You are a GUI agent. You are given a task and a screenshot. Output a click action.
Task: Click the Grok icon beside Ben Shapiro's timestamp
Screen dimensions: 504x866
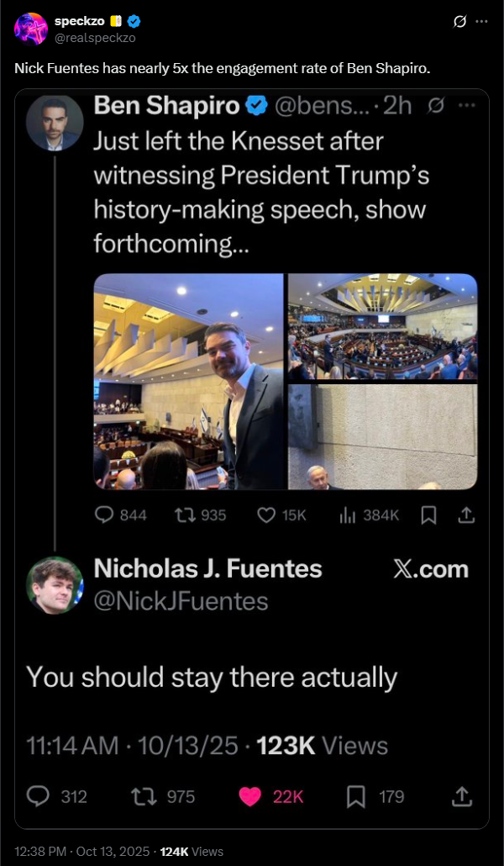coord(436,105)
